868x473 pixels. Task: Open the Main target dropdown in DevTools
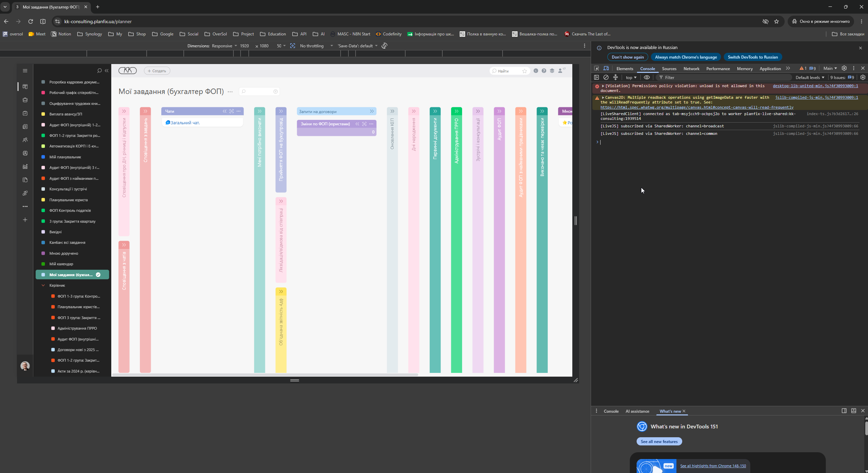point(830,68)
